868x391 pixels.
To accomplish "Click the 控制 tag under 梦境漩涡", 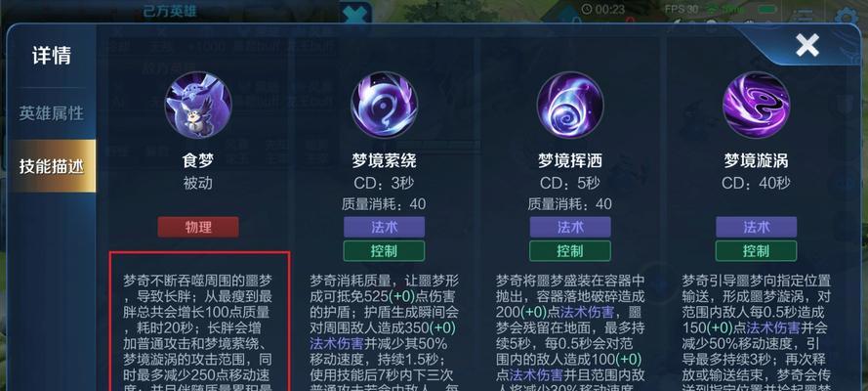I will (x=756, y=251).
